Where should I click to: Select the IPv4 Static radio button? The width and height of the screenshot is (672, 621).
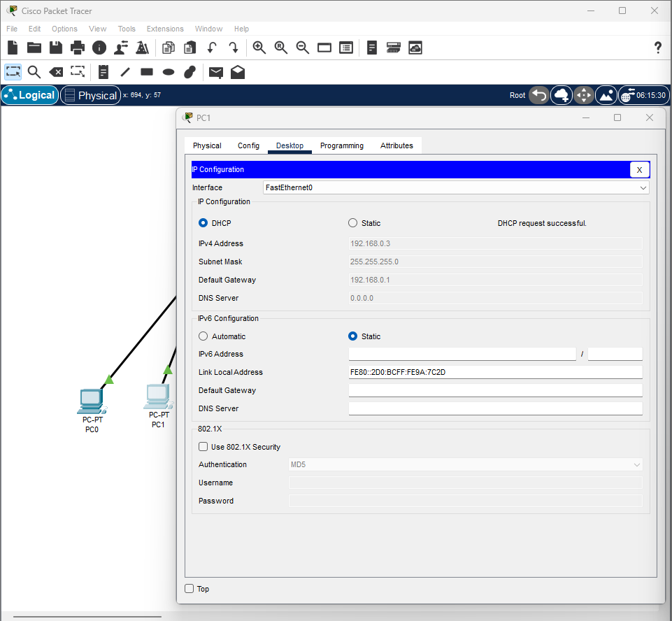352,223
